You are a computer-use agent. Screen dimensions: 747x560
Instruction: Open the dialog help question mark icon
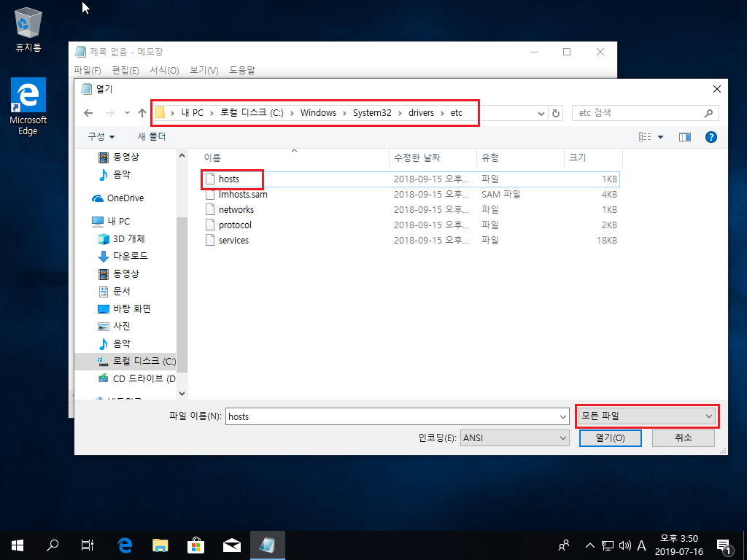point(711,136)
